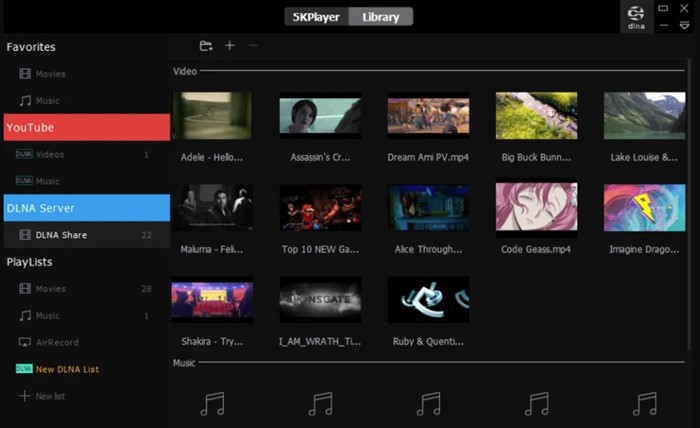The image size is (700, 428).
Task: Select the I_AM_WRATH_Ti... thumbnail
Action: (320, 299)
